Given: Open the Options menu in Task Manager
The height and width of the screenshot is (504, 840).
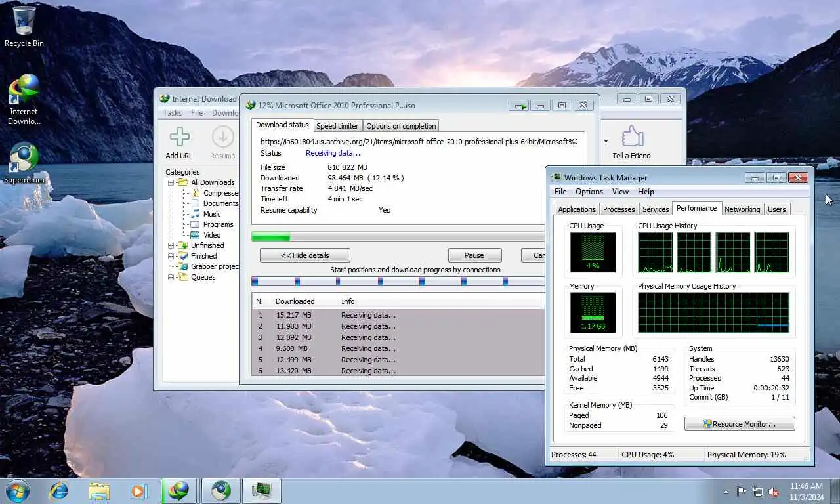Looking at the screenshot, I should pos(589,192).
